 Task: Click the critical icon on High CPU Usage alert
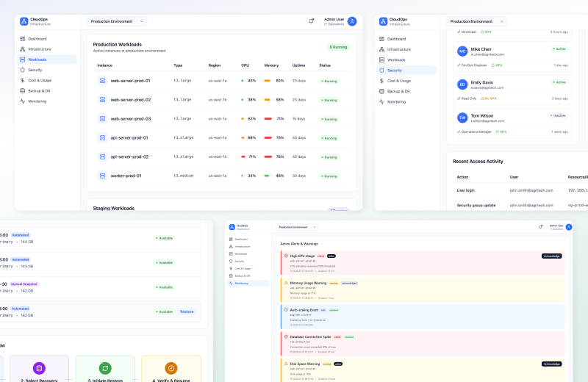coord(285,256)
